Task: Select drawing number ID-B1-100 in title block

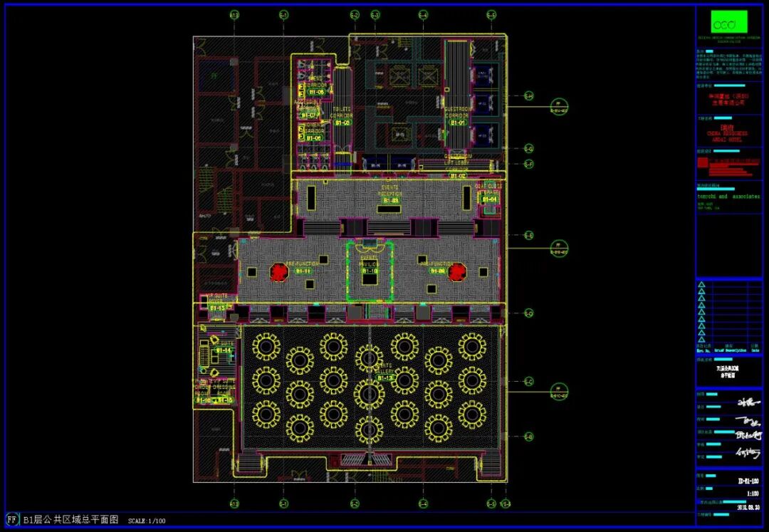Action: click(x=748, y=481)
